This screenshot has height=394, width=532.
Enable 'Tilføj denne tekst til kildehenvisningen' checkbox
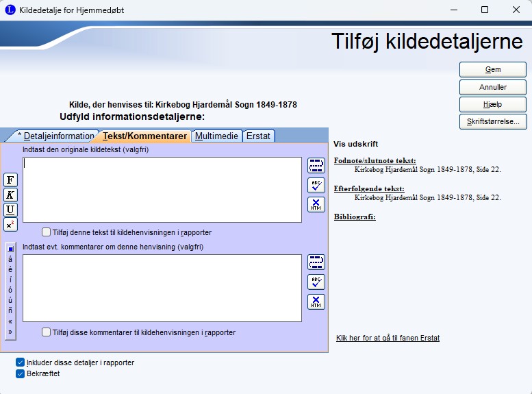(x=47, y=232)
